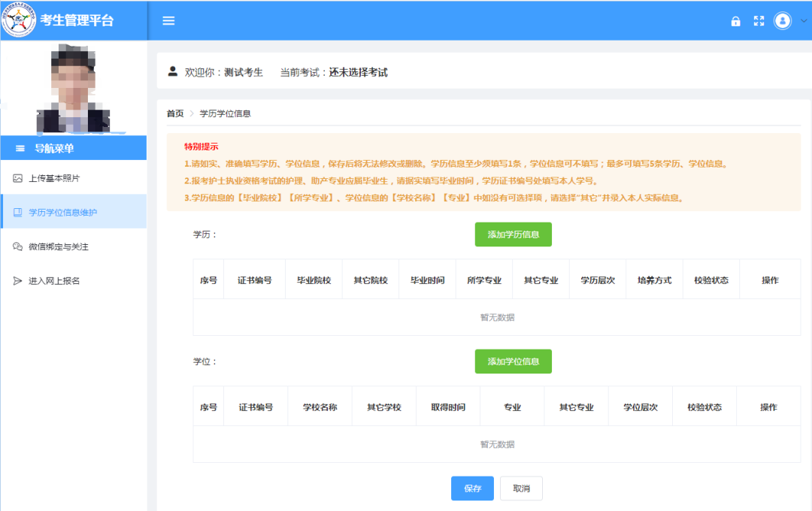812x511 pixels.
Task: Click the user icon before 欢迎你
Action: [172, 72]
